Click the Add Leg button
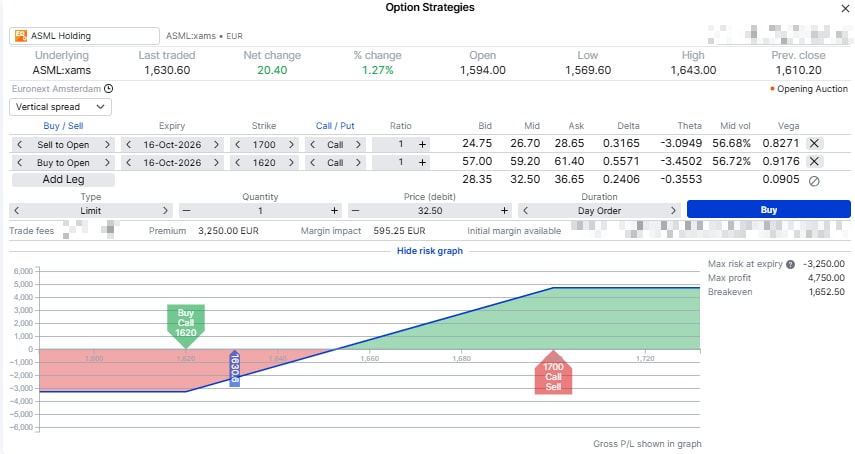The image size is (855, 454). 63,179
